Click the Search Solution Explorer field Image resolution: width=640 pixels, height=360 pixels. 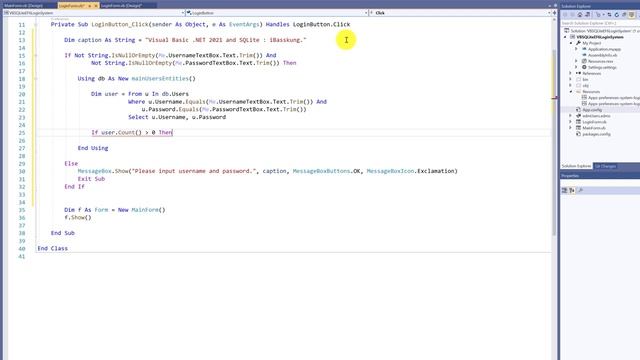[600, 23]
